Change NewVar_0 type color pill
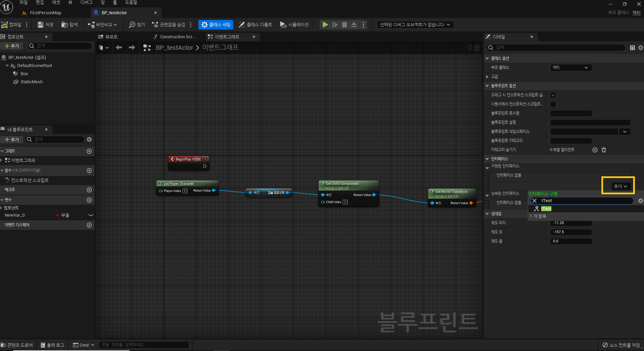The height and width of the screenshot is (351, 644). [57, 215]
